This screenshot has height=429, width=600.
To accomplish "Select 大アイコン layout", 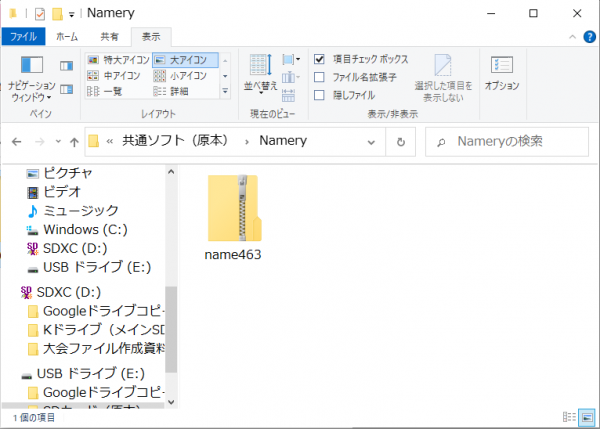I will click(x=186, y=60).
